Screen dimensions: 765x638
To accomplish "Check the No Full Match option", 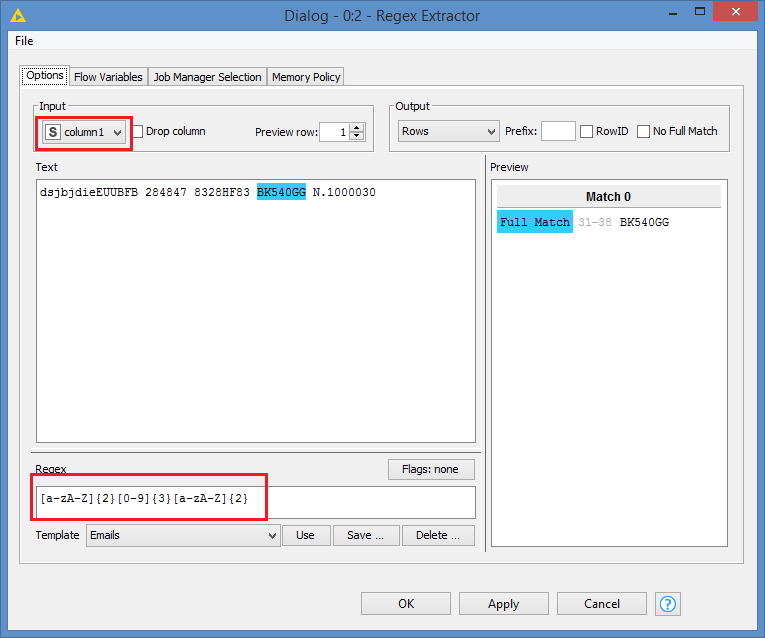I will click(644, 131).
